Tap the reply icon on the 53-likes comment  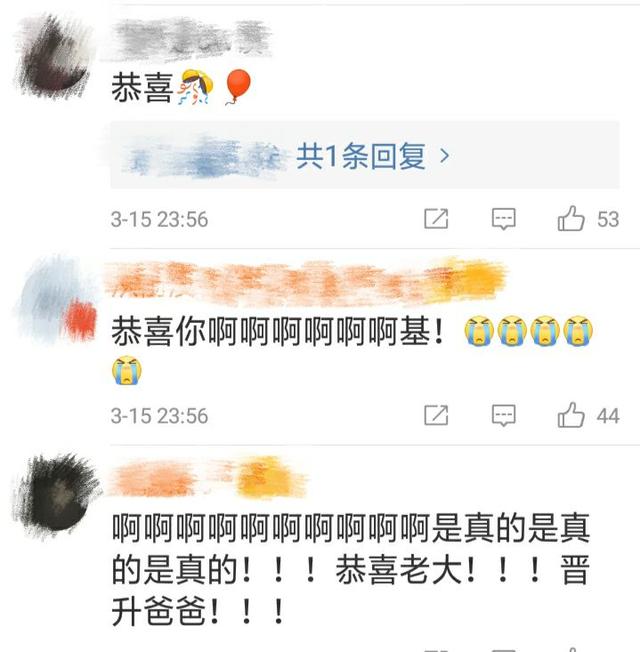click(504, 219)
